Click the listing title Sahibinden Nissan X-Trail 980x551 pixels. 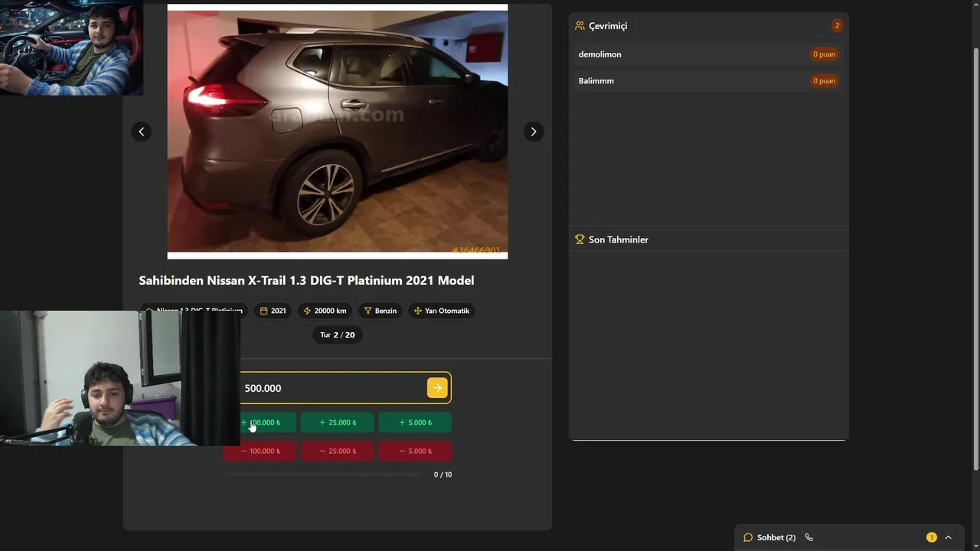306,281
